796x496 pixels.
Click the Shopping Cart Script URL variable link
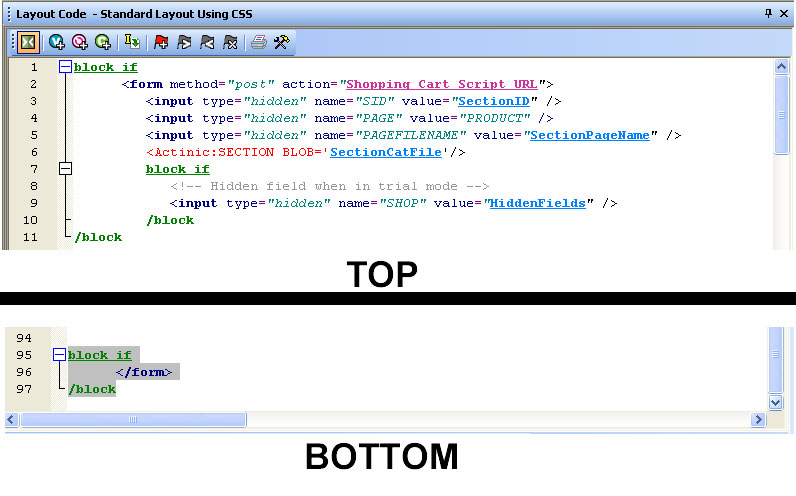(443, 84)
